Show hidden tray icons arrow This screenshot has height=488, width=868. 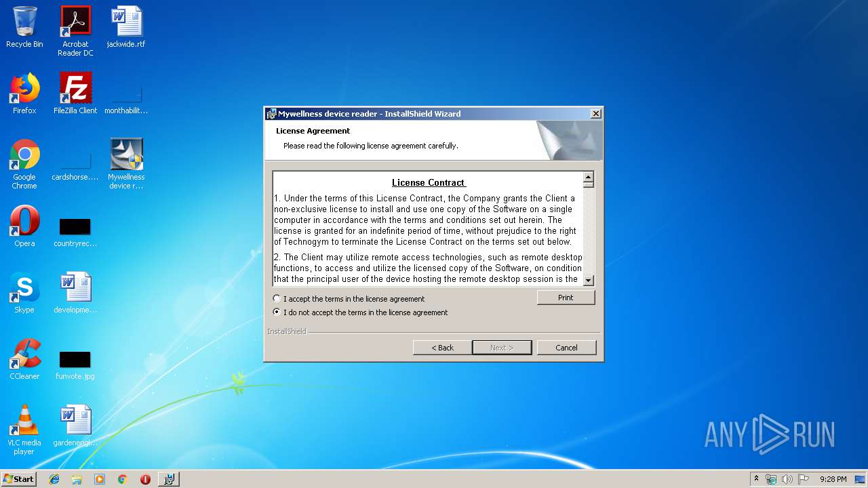756,479
